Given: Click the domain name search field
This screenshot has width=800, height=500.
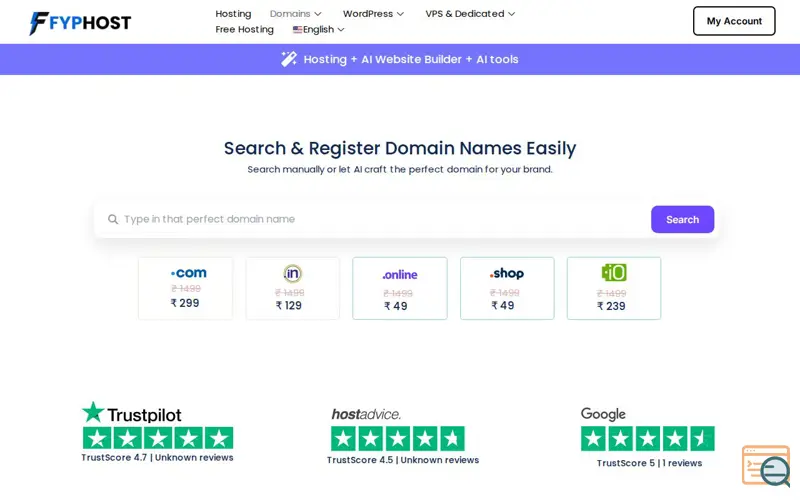Looking at the screenshot, I should pos(372,219).
